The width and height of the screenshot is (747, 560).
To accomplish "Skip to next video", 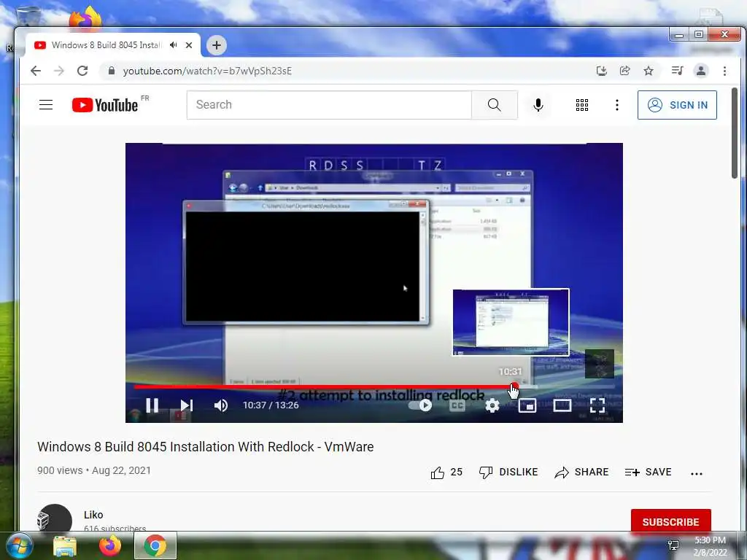I will 187,405.
